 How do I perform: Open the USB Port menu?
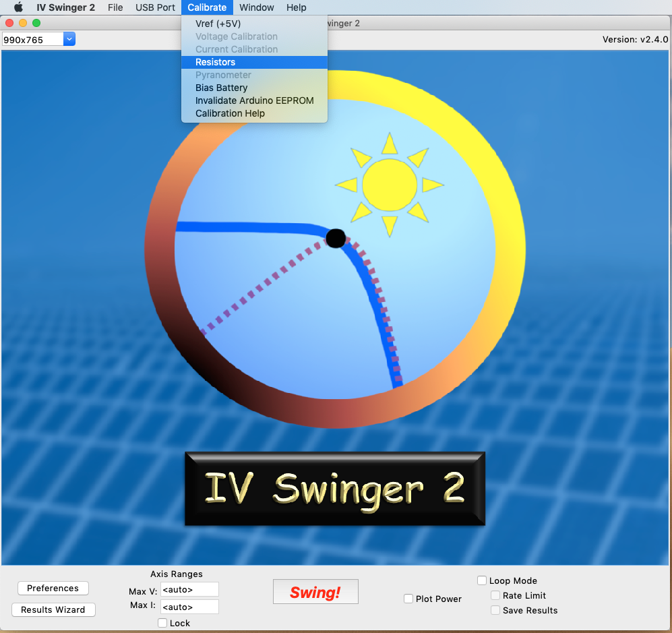pos(155,7)
